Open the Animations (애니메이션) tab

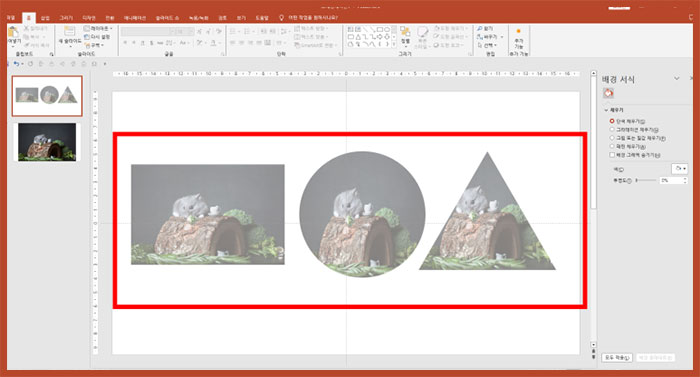click(x=135, y=18)
